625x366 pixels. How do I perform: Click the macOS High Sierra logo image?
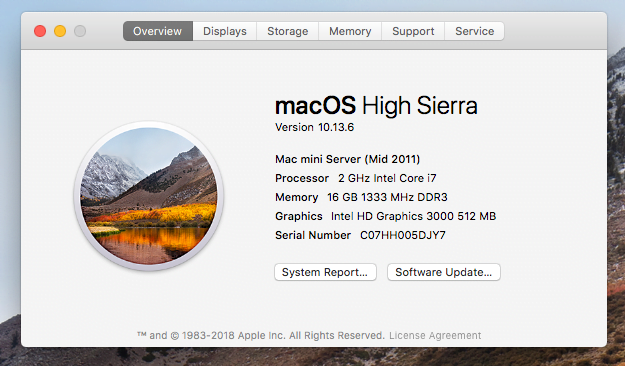(149, 196)
